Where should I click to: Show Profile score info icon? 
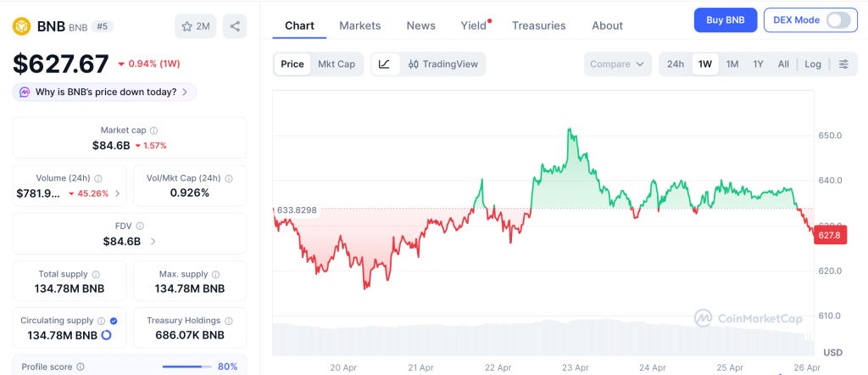[81, 367]
